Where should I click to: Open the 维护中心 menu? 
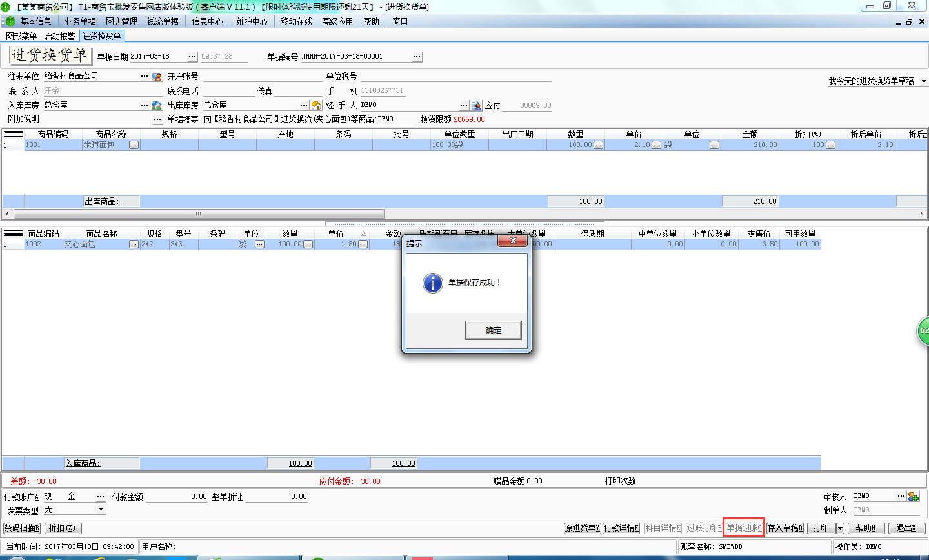click(252, 21)
